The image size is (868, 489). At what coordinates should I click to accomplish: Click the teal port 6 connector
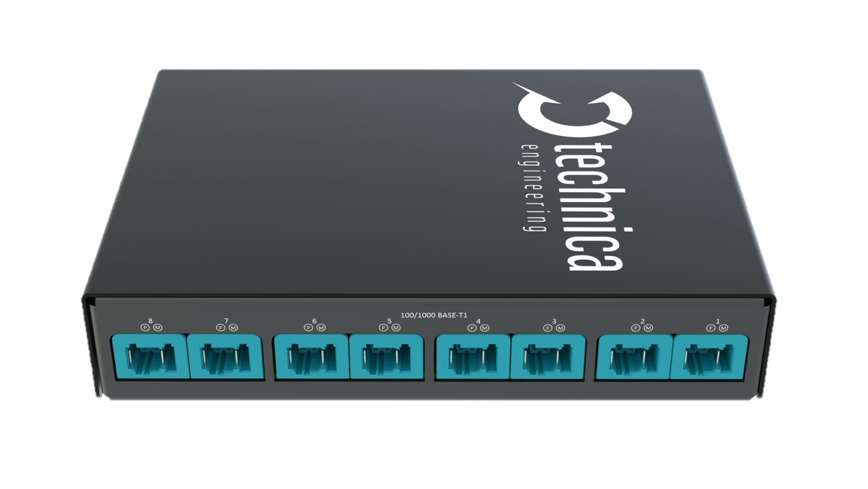311,356
